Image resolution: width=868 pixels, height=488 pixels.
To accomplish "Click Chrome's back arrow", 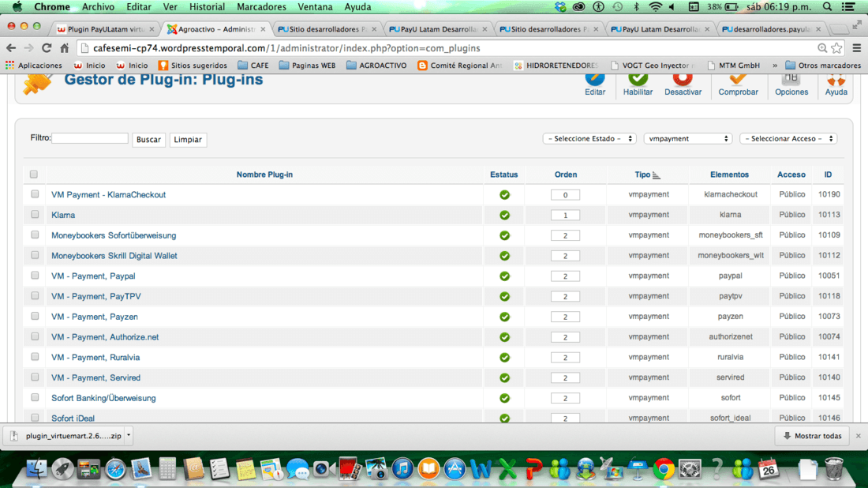I will (11, 48).
